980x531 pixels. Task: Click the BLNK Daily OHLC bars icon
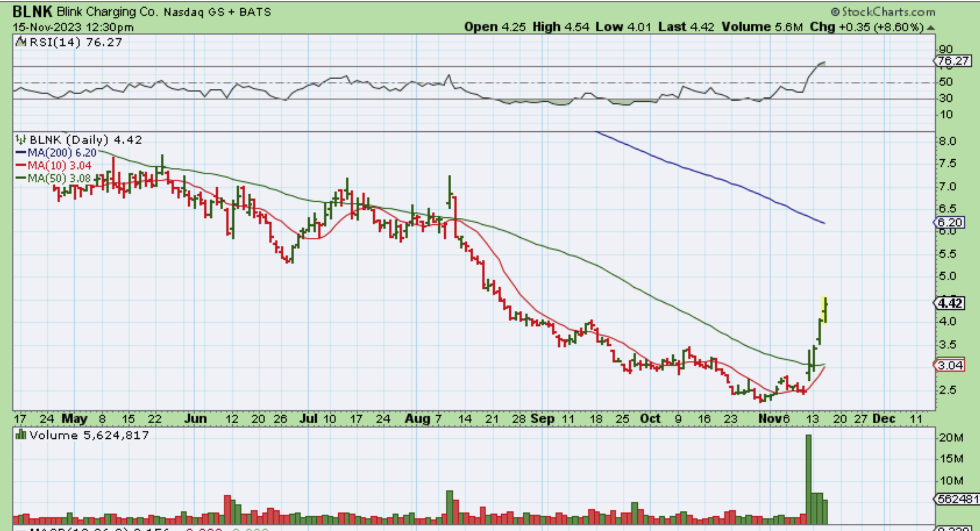(20, 140)
